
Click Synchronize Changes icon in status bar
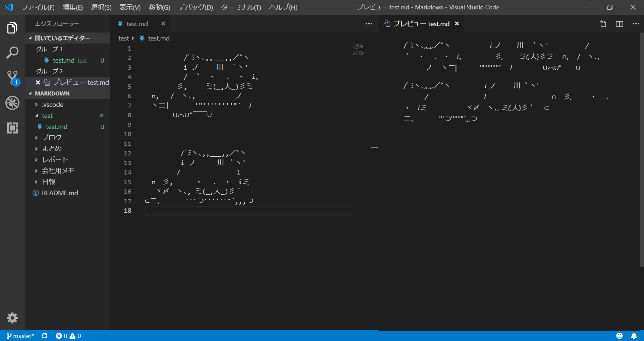45,336
